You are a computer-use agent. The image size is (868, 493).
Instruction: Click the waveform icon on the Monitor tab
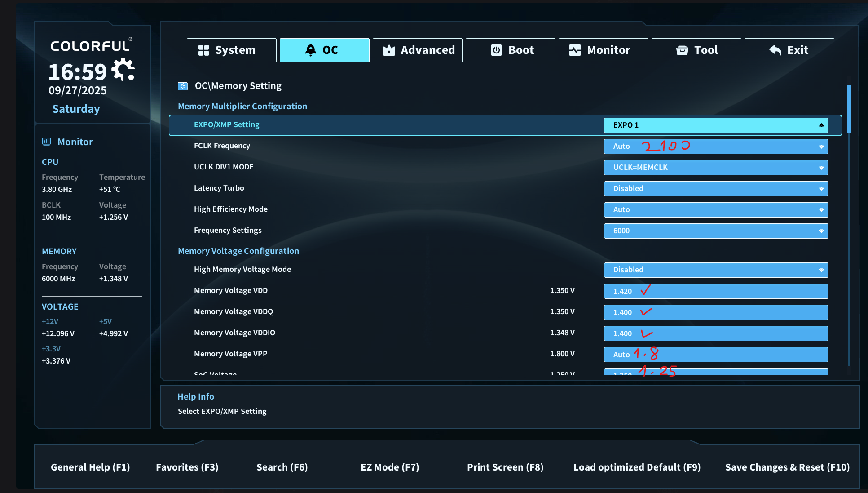tap(575, 50)
